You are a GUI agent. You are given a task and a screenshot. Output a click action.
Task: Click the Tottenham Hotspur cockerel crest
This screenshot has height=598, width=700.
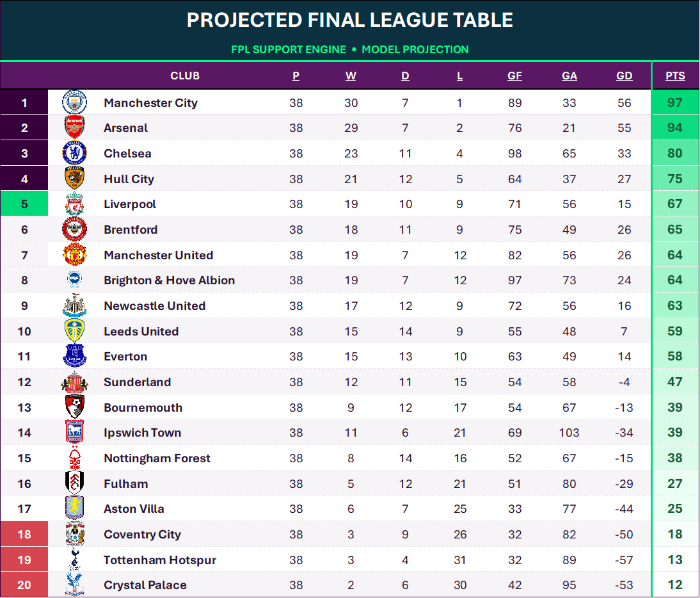pos(75,560)
